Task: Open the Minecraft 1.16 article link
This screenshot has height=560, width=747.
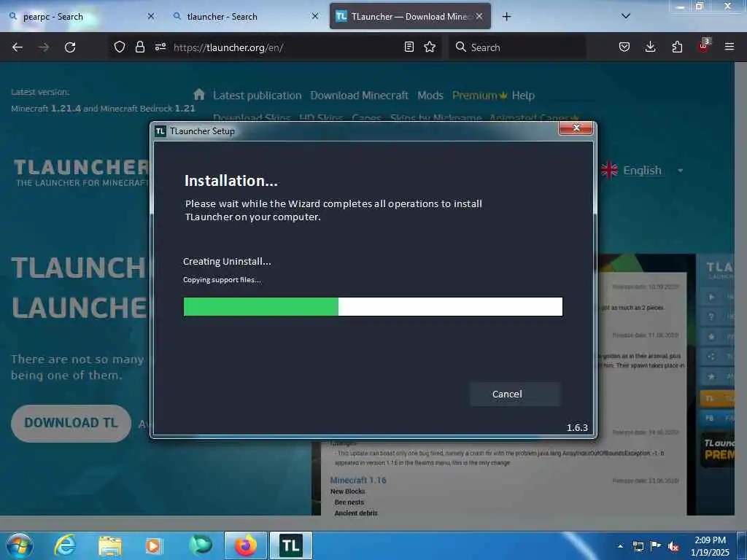Action: [x=357, y=480]
